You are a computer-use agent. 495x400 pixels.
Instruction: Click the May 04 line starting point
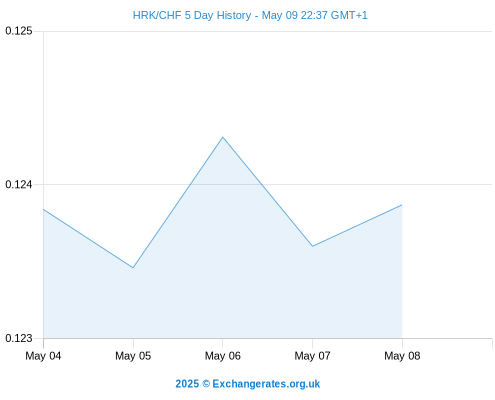pyautogui.click(x=44, y=209)
